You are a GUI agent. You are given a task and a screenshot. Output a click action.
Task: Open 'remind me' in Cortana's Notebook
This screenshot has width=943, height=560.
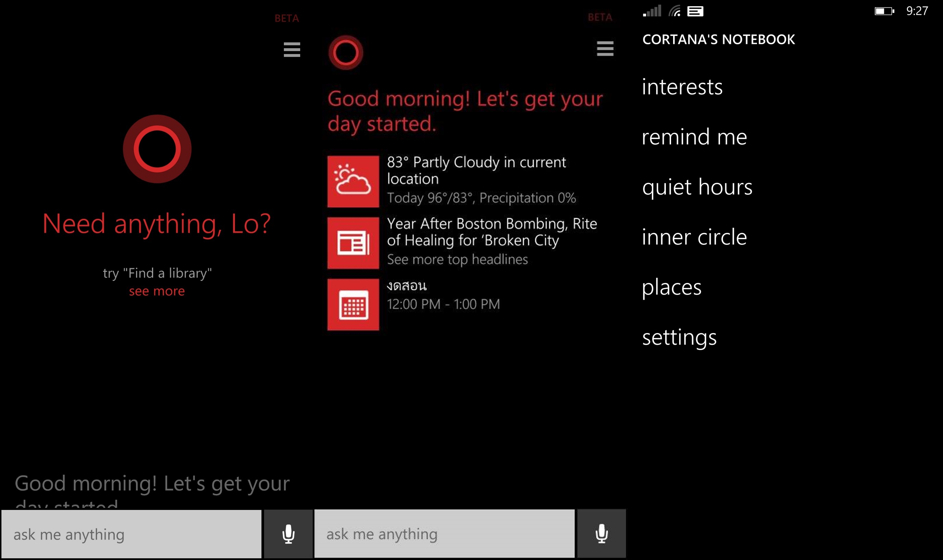694,137
